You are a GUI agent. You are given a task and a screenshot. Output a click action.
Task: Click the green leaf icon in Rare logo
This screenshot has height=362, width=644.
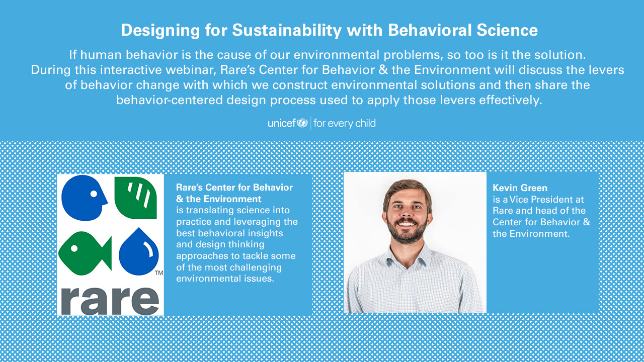click(x=135, y=198)
